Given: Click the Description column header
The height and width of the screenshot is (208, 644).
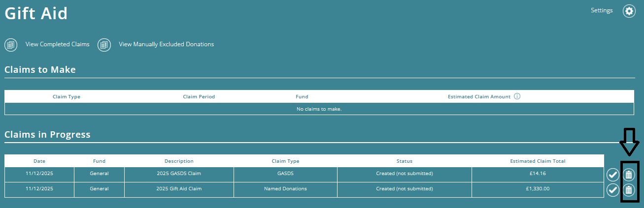Looking at the screenshot, I should [179, 161].
